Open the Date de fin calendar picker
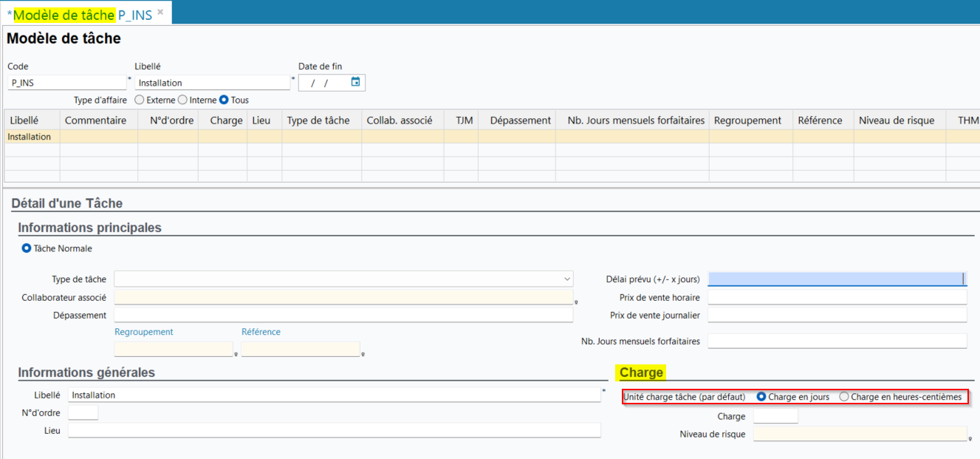The image size is (980, 459). [x=355, y=82]
